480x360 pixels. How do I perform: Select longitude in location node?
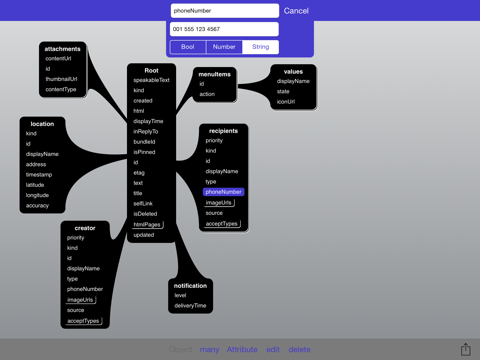37,196
